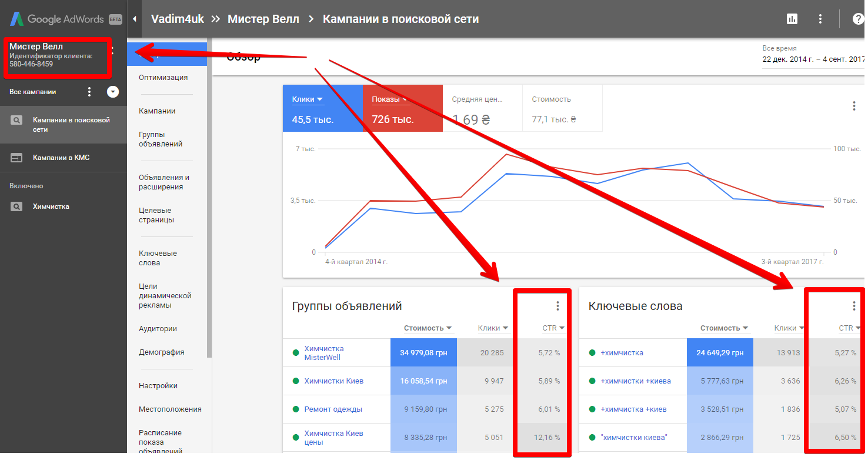Click green status dot of Химчистки Киев
Image resolution: width=868 pixels, height=460 pixels.
pyautogui.click(x=296, y=381)
